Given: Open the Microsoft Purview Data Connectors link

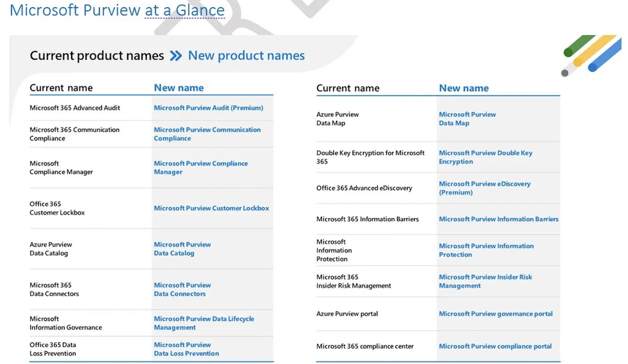Looking at the screenshot, I should pos(182,289).
